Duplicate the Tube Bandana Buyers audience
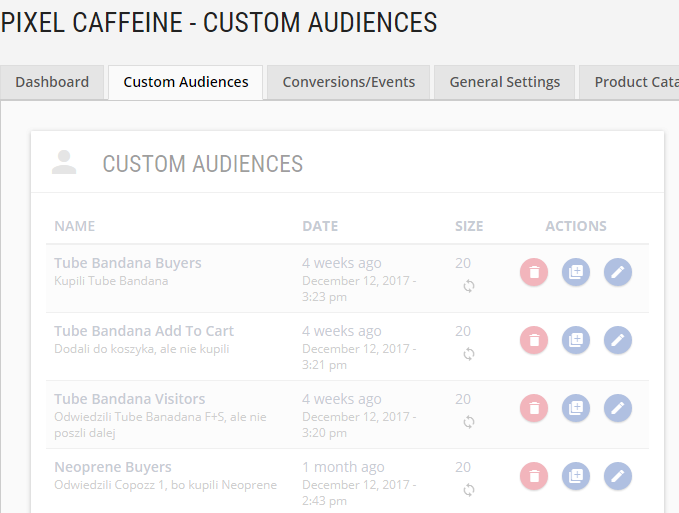The image size is (679, 513). [x=576, y=272]
